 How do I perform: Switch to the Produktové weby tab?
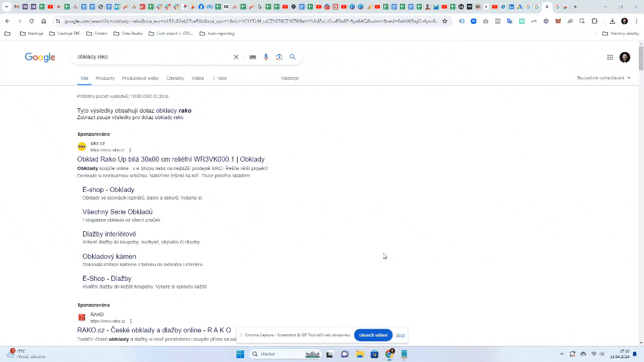140,78
